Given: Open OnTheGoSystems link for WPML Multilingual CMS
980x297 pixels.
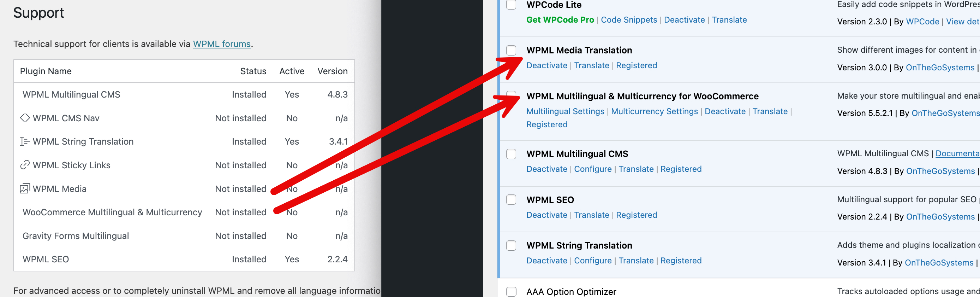Looking at the screenshot, I should [x=940, y=171].
